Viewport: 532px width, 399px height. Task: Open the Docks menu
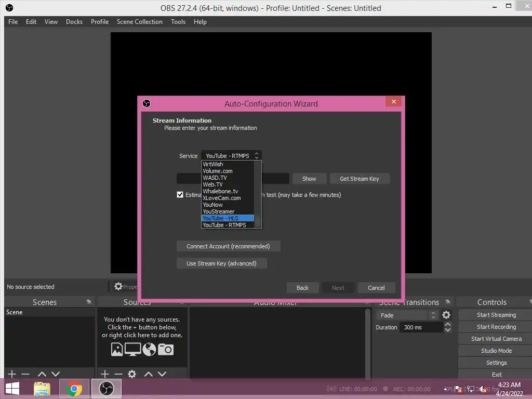tap(74, 22)
